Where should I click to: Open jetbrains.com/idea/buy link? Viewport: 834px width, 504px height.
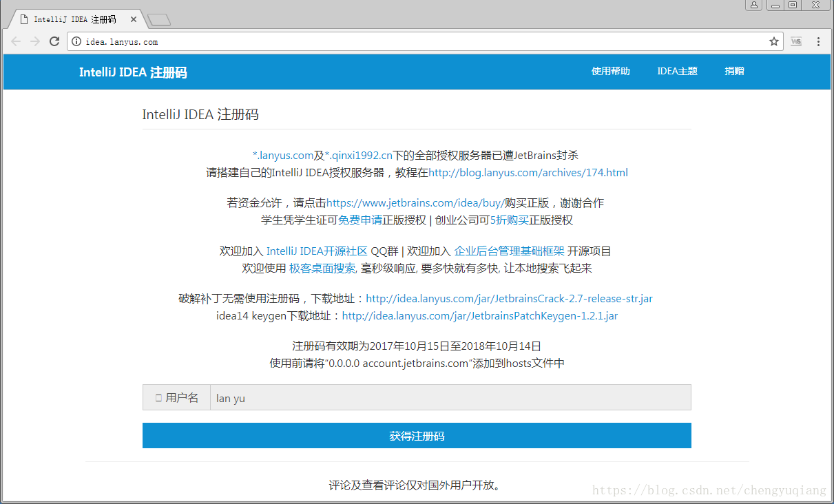coord(415,203)
